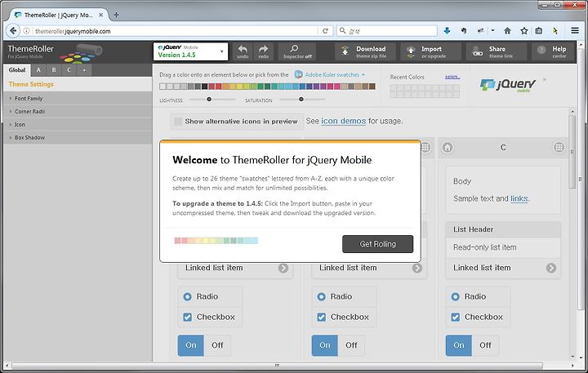The image size is (588, 373).
Task: Click the yellow cursor extension icon
Action: click(555, 31)
